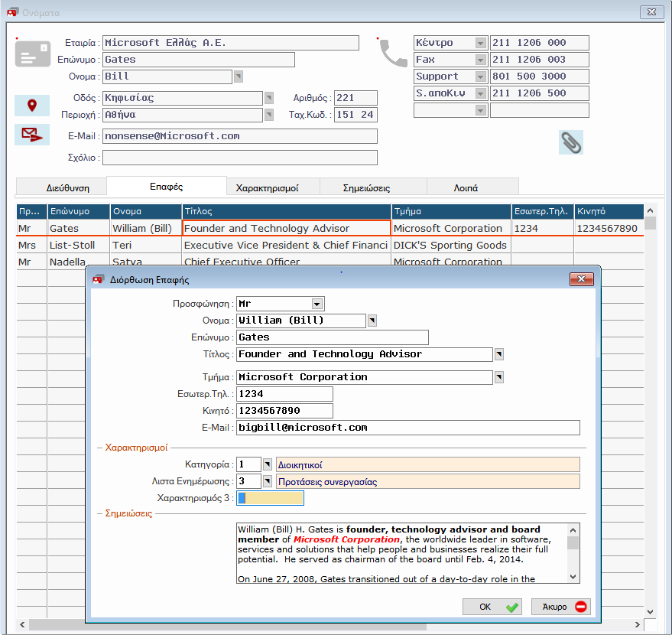
Task: Open lookup arrow beside Τίτλος field
Action: pos(499,354)
